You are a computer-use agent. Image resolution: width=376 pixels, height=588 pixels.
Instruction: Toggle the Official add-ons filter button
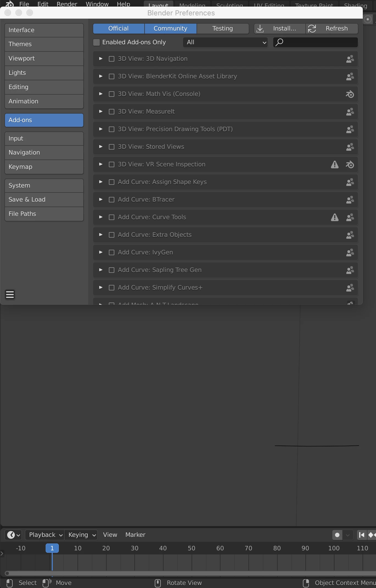[118, 28]
